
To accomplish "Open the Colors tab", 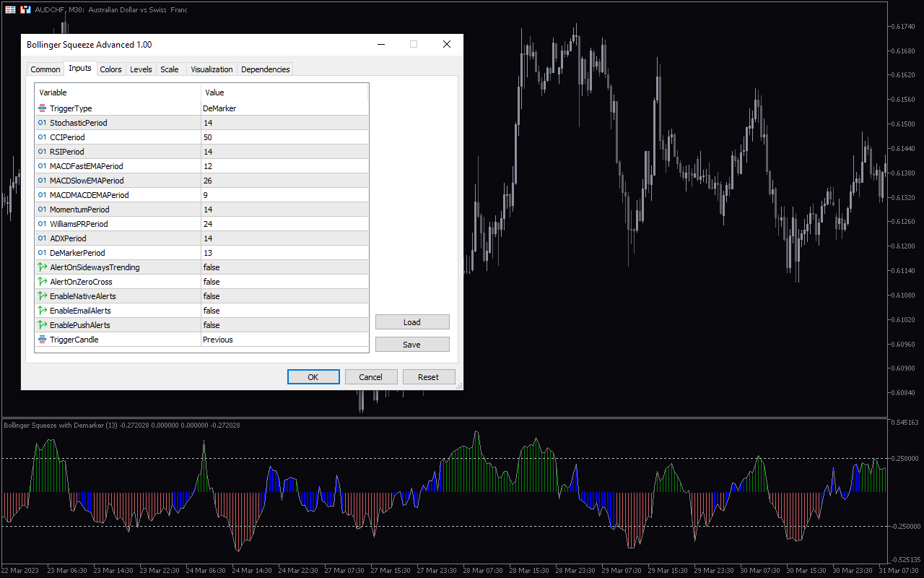I will [x=110, y=69].
